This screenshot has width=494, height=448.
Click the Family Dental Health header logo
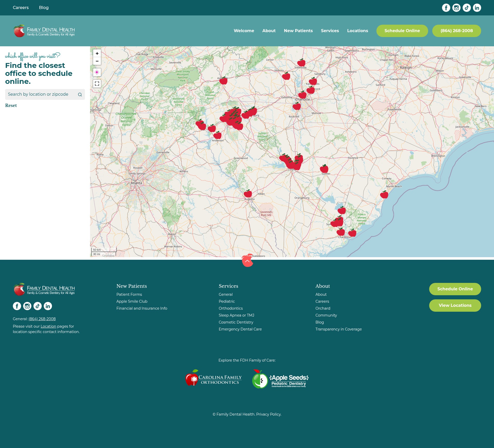click(44, 31)
